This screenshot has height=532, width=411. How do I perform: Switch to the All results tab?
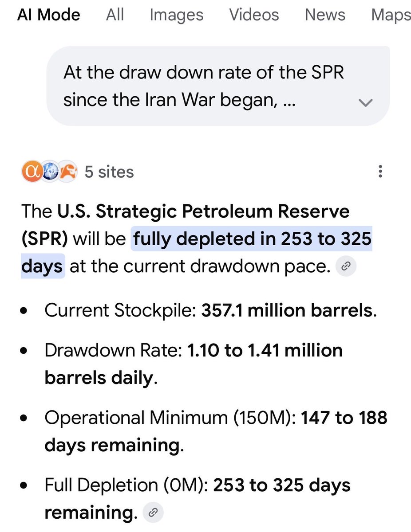click(115, 15)
